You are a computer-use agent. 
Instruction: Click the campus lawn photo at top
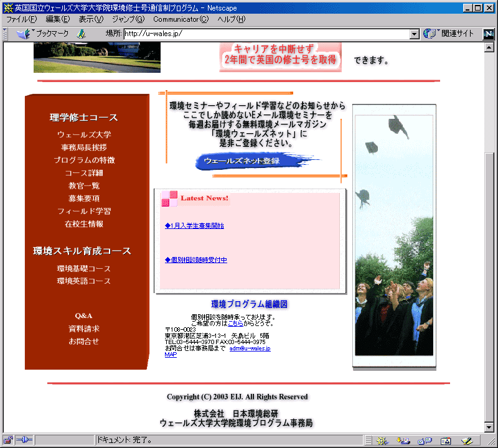[97, 57]
